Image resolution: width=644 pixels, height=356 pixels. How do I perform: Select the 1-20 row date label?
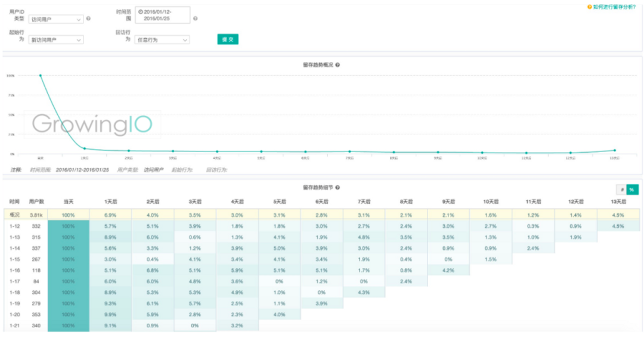[x=14, y=314]
